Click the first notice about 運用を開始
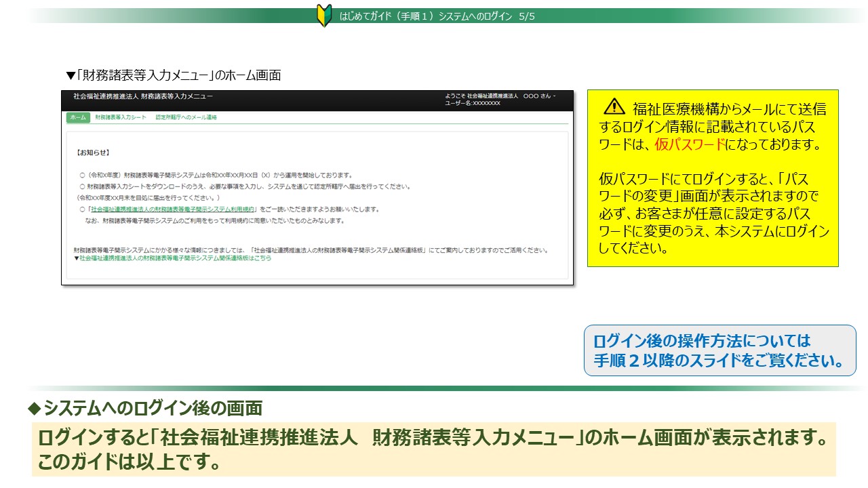The width and height of the screenshot is (868, 488). pyautogui.click(x=216, y=176)
